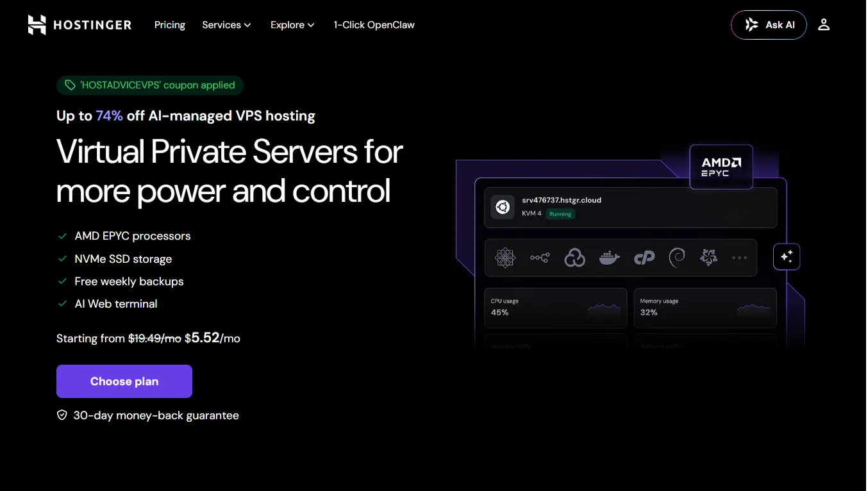Open the user account profile icon
868x491 pixels.
point(824,25)
